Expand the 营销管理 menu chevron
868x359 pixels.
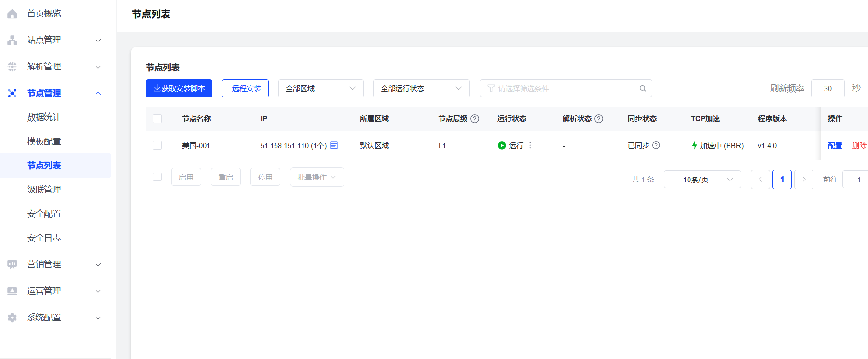tap(98, 264)
